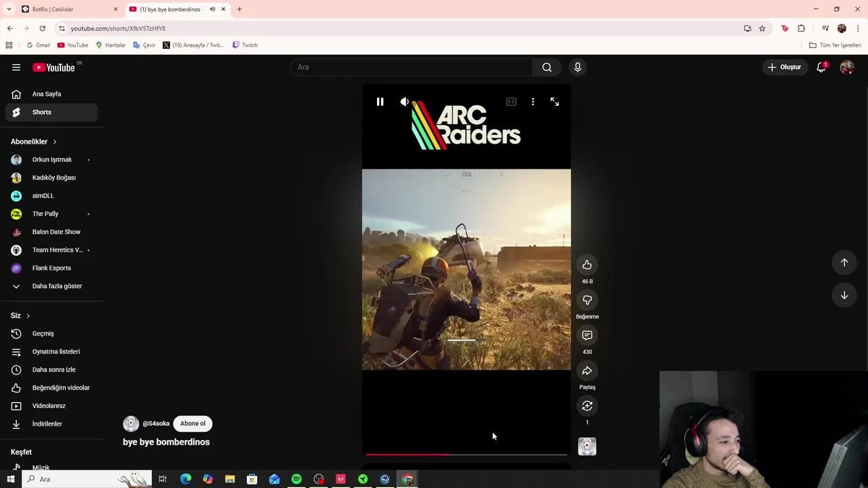Screen dimensions: 868x488
Task: Open YouTube notifications bell
Action: point(821,67)
